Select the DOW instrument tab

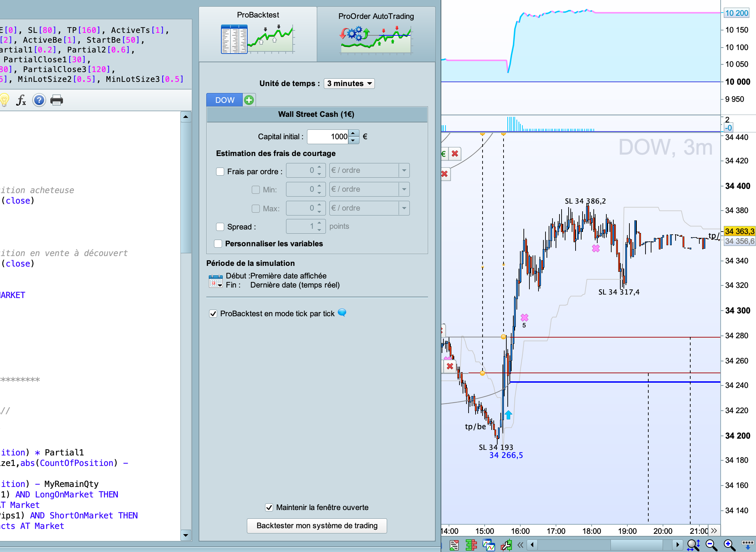tap(225, 100)
